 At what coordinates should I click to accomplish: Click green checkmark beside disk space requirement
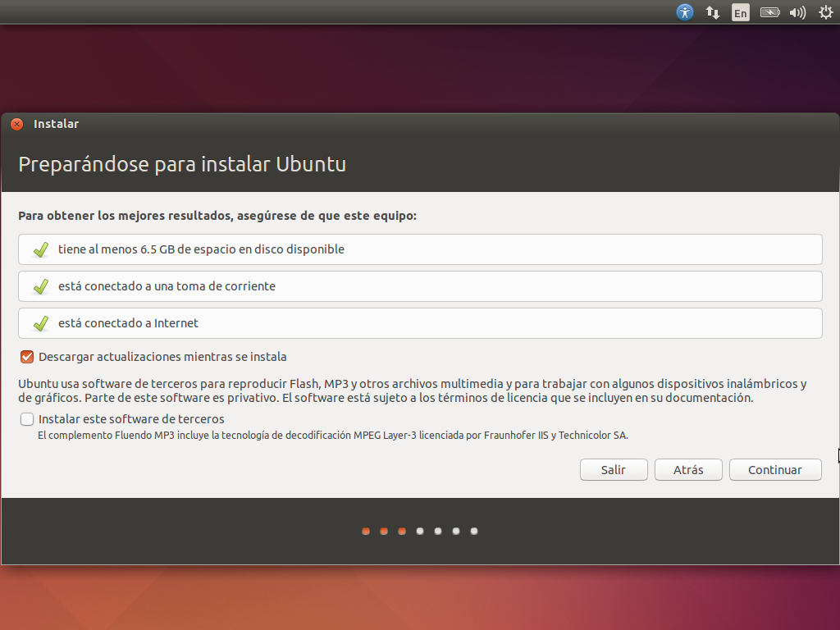(41, 249)
